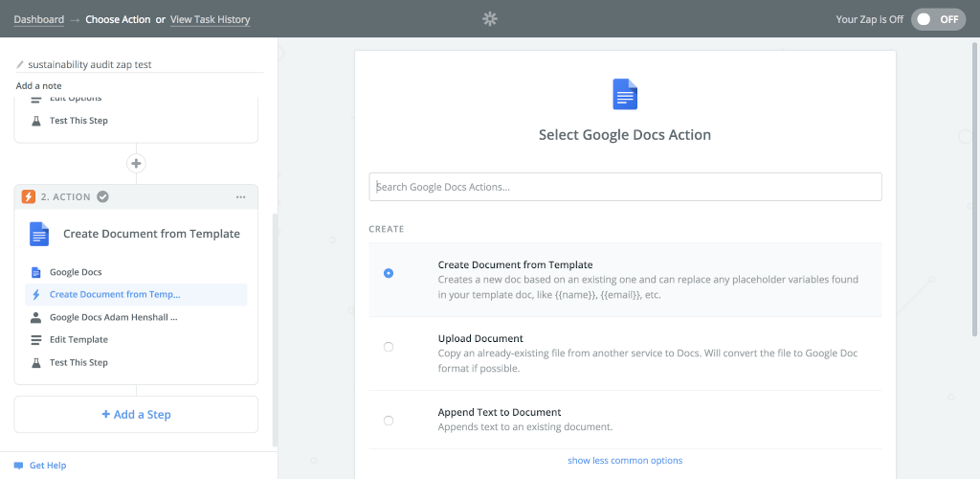Click Choose Action in the breadcrumb
The height and width of the screenshot is (479, 980).
tap(118, 19)
